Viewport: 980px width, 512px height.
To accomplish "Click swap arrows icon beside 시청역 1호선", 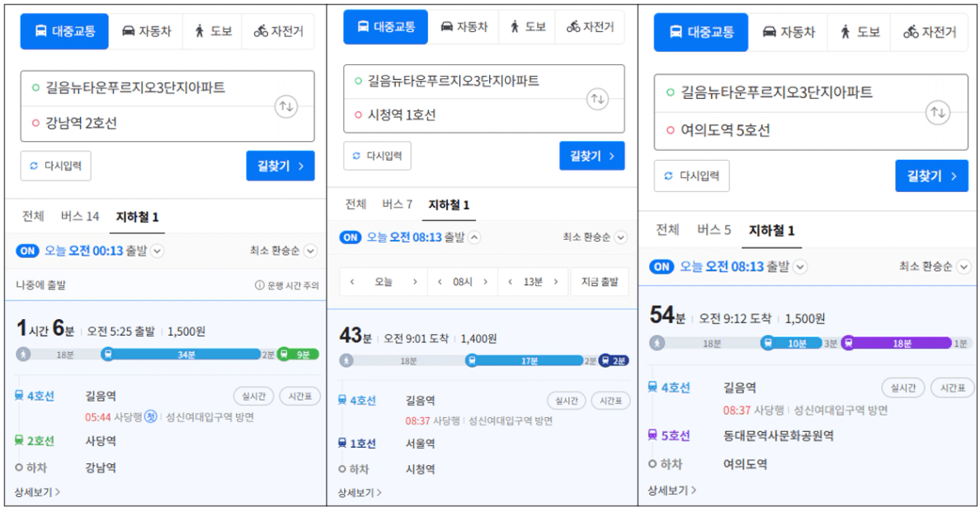I will 597,99.
